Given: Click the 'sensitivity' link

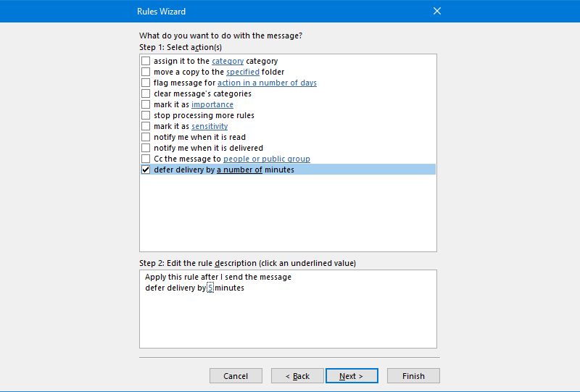Looking at the screenshot, I should pyautogui.click(x=210, y=127).
